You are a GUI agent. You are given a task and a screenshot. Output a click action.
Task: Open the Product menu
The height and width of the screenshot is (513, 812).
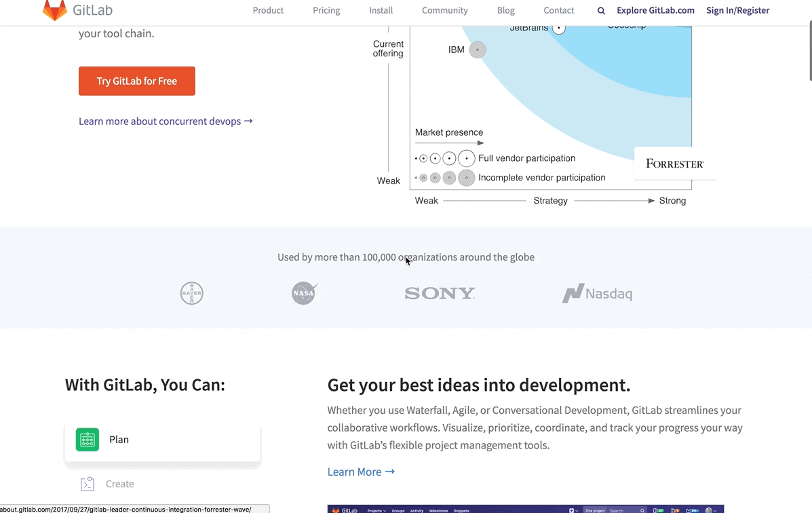pos(268,10)
